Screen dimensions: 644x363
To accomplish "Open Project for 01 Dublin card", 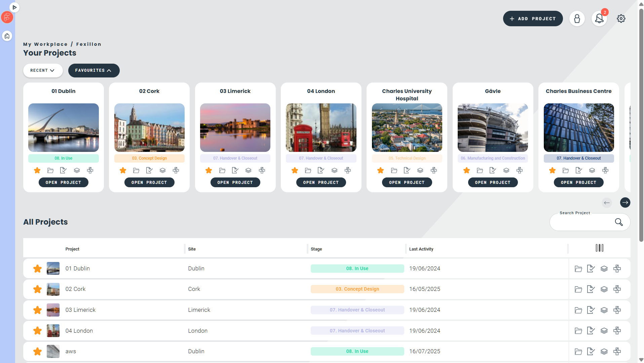I will [x=64, y=183].
